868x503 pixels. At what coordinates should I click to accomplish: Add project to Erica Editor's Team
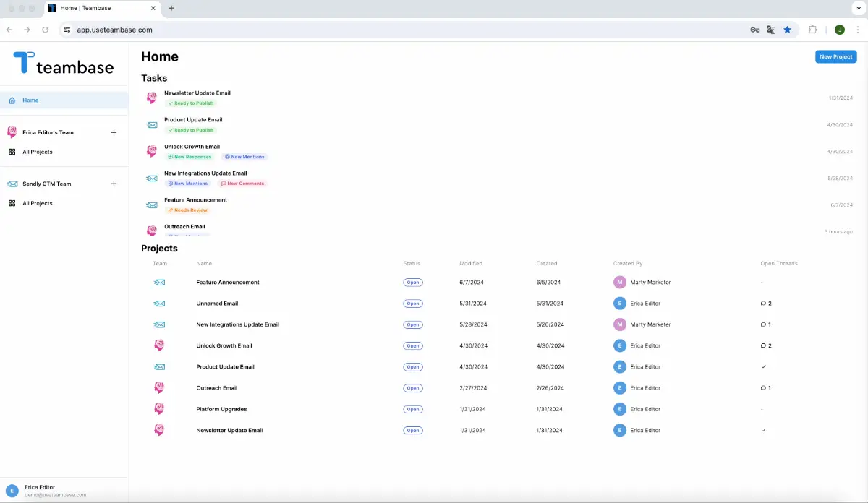[114, 133]
